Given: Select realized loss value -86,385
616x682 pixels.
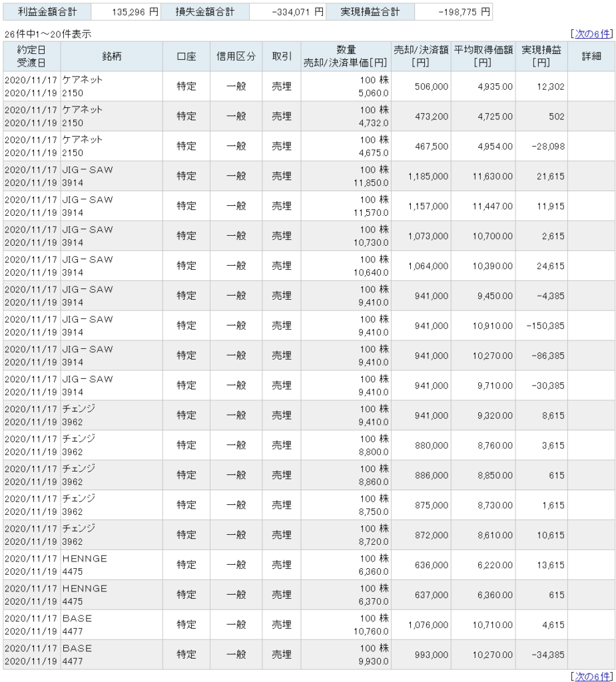Looking at the screenshot, I should click(547, 356).
